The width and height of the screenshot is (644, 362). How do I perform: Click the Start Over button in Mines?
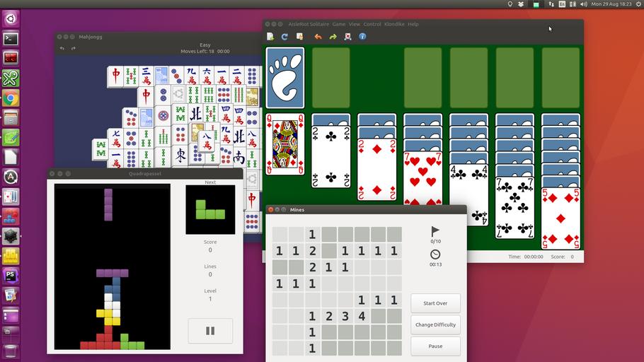(x=435, y=303)
